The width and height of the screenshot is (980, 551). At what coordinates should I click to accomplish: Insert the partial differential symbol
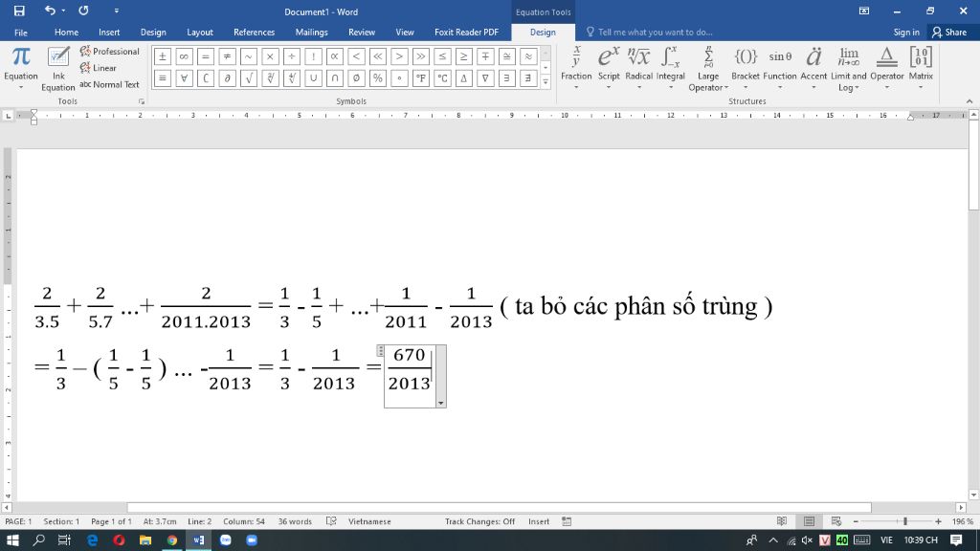click(227, 78)
